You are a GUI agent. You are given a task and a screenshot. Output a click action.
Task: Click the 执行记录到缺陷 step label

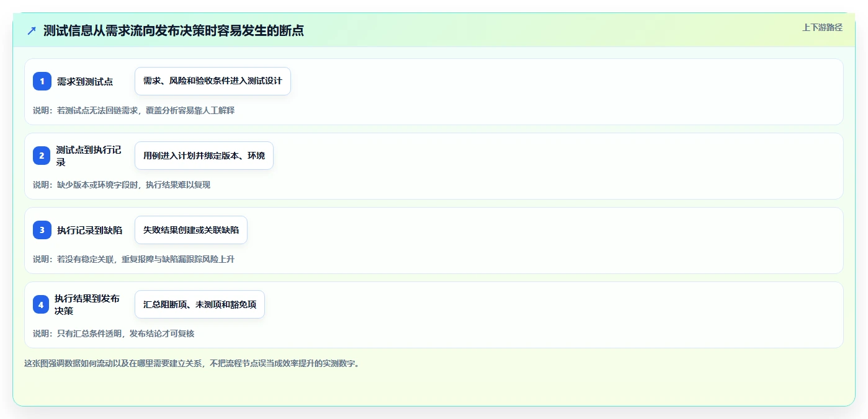click(89, 230)
